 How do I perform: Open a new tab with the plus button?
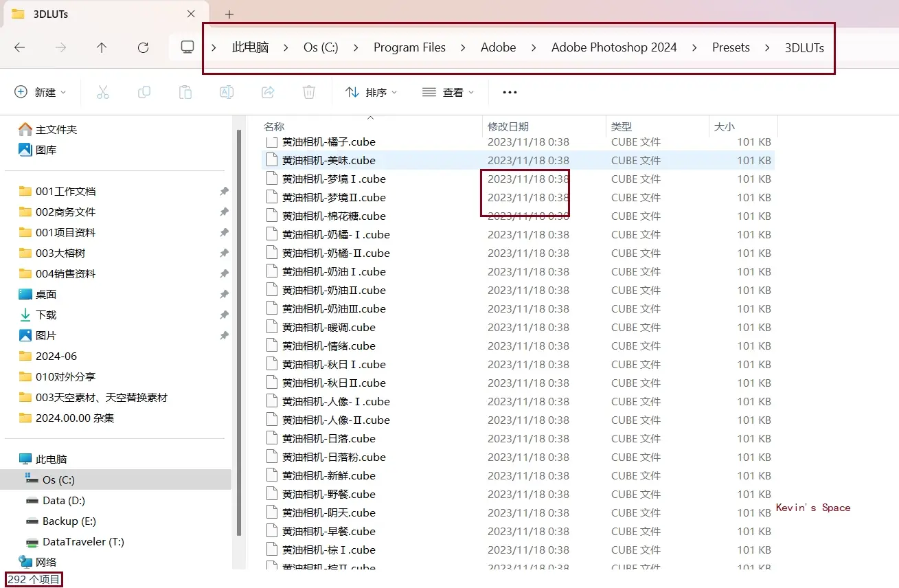[x=229, y=14]
